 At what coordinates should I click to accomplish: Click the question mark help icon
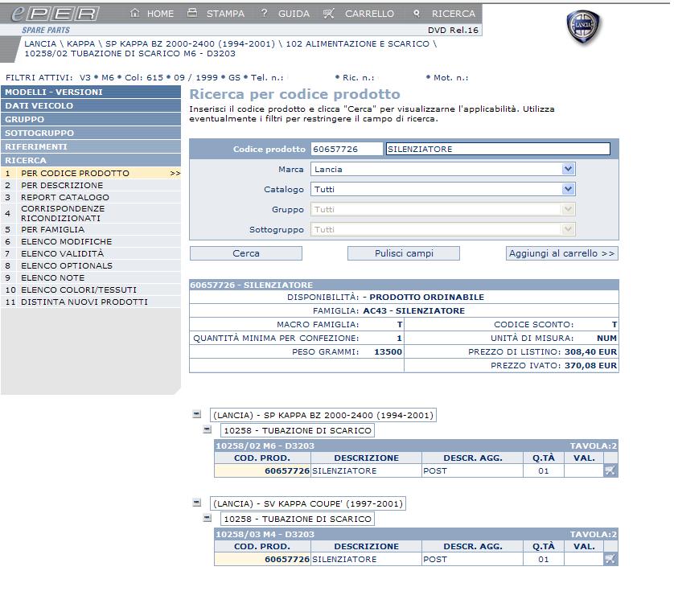[264, 13]
